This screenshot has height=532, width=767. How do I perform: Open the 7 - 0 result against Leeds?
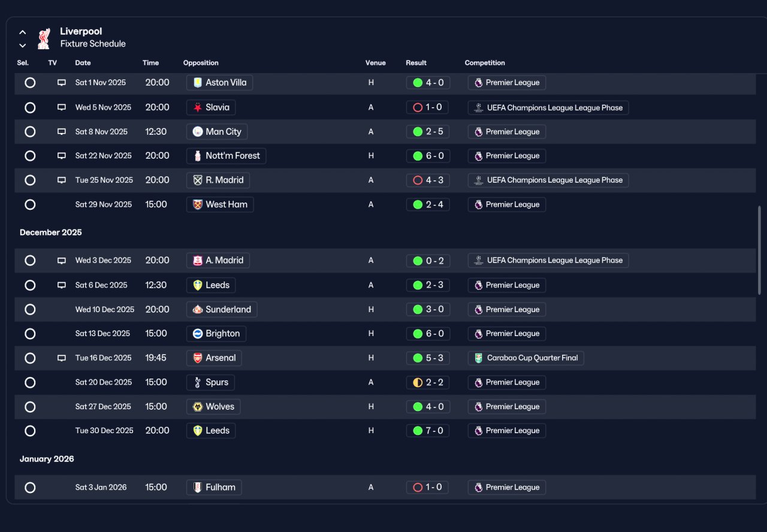[x=428, y=431]
